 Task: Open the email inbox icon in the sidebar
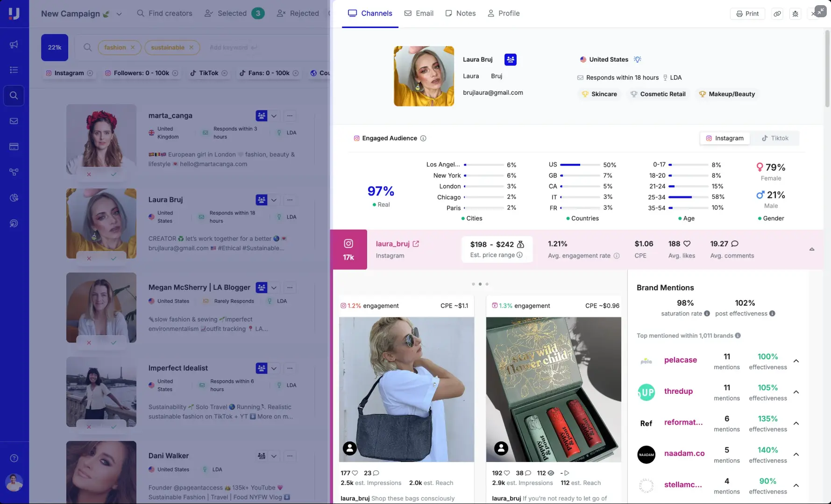tap(14, 121)
